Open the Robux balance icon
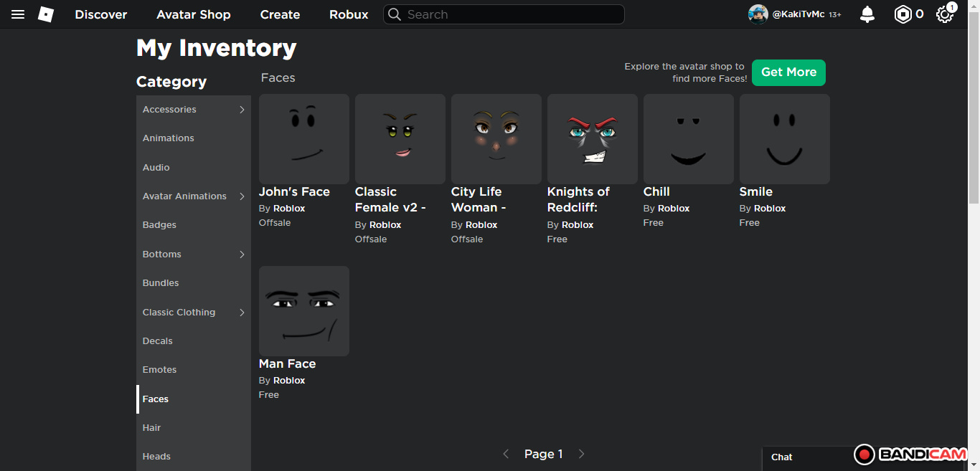 pos(903,14)
